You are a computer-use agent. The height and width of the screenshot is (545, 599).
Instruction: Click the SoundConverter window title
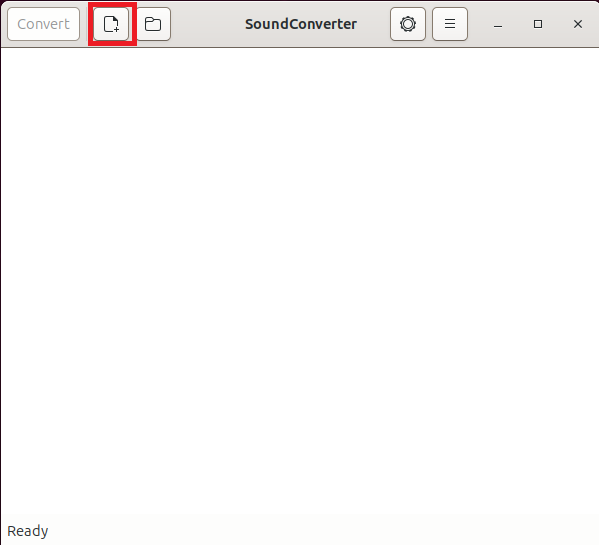[x=301, y=24]
